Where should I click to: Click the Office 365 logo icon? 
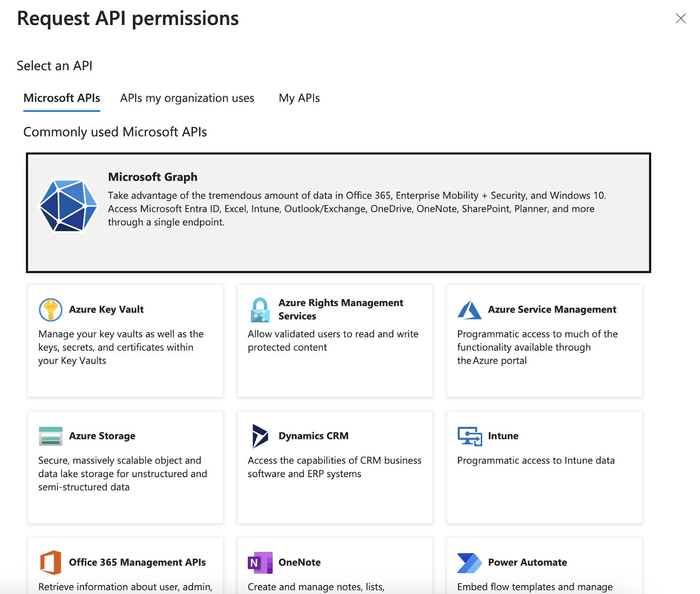(x=50, y=562)
